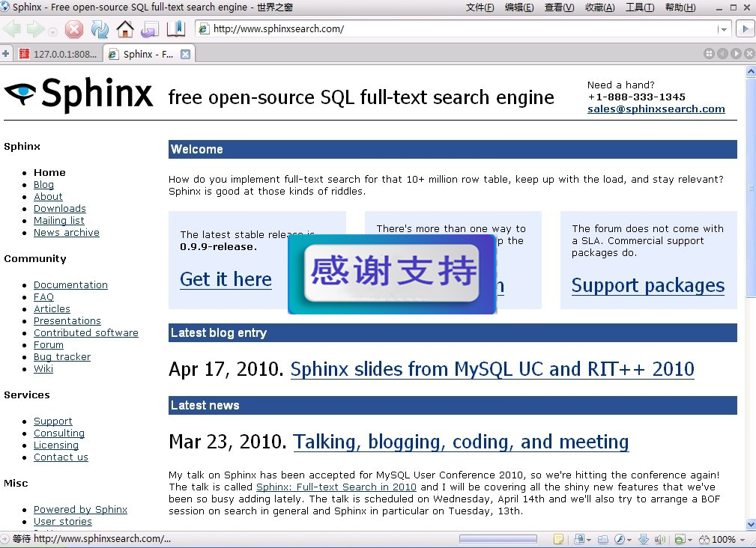Click the blue download arrow icon
756x548 pixels.
point(643,539)
